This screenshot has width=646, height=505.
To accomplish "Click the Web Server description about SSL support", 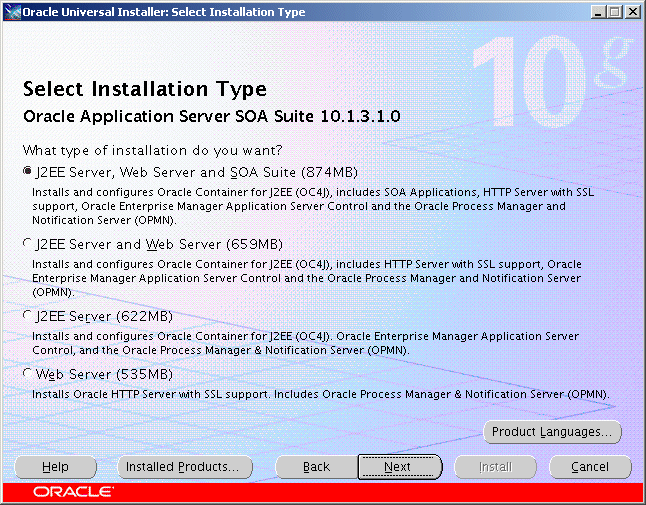I will coord(321,394).
